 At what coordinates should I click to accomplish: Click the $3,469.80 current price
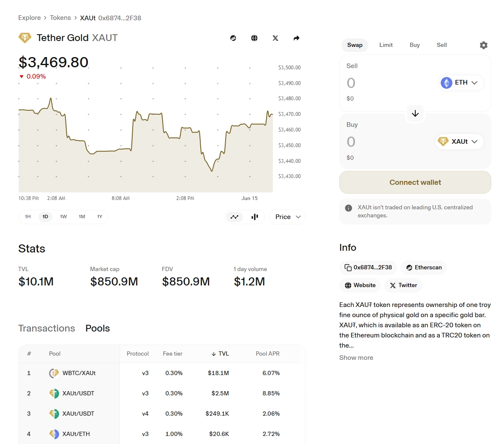(53, 62)
